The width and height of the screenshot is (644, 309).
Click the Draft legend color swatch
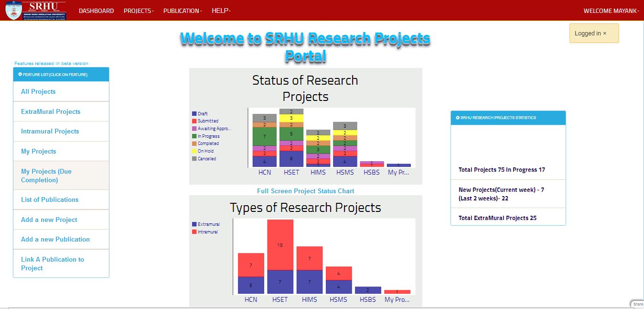[x=194, y=114]
